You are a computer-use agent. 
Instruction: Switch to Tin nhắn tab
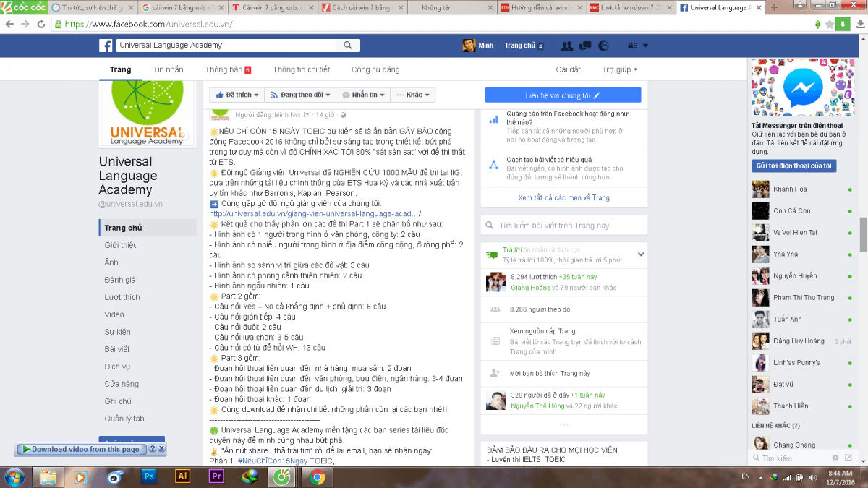point(169,69)
